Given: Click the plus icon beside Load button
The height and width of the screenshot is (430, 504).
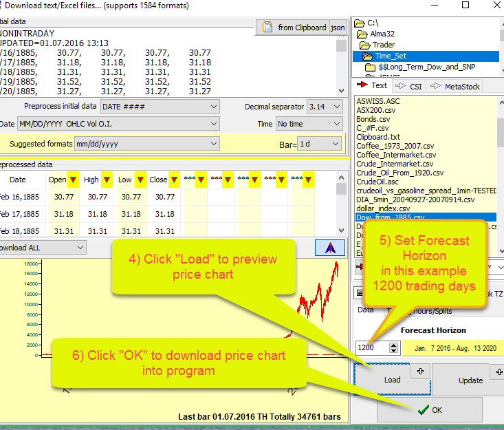Looking at the screenshot, I should 420,371.
